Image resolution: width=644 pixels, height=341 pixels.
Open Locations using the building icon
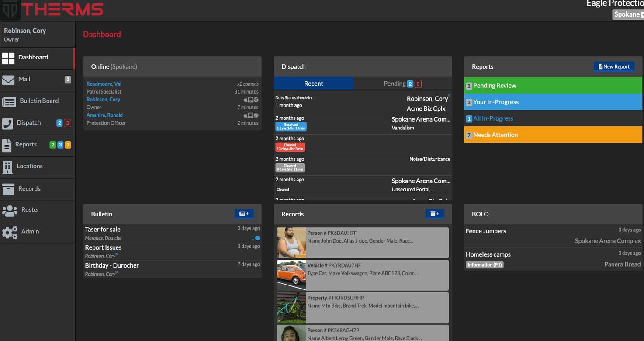point(8,166)
